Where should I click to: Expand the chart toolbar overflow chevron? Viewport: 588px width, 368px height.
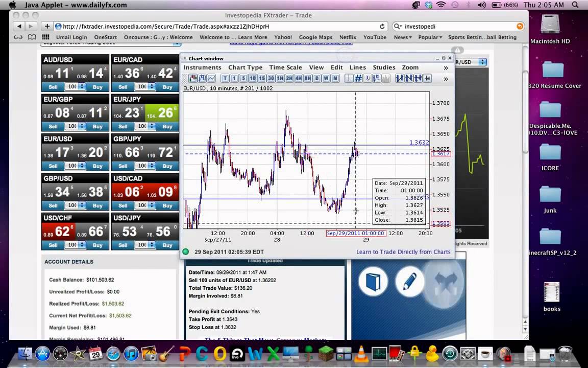pos(446,79)
